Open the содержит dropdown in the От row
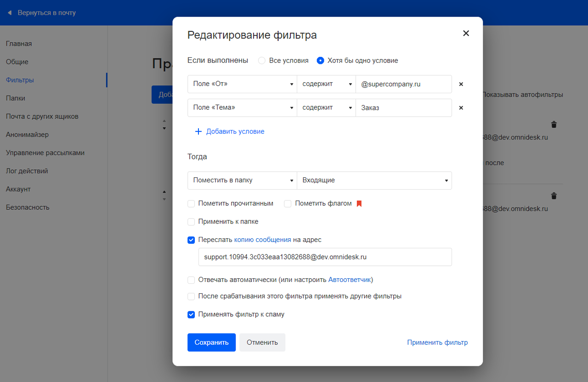This screenshot has width=588, height=382. [327, 84]
